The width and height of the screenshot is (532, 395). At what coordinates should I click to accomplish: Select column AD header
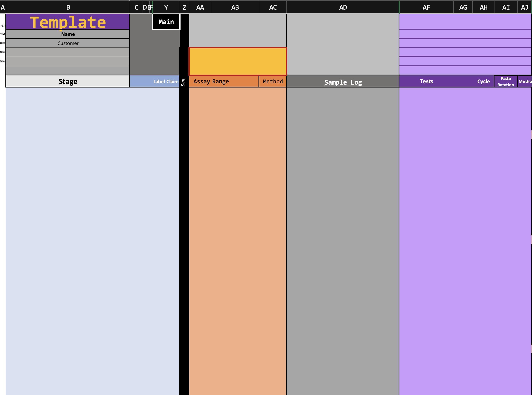pos(343,7)
